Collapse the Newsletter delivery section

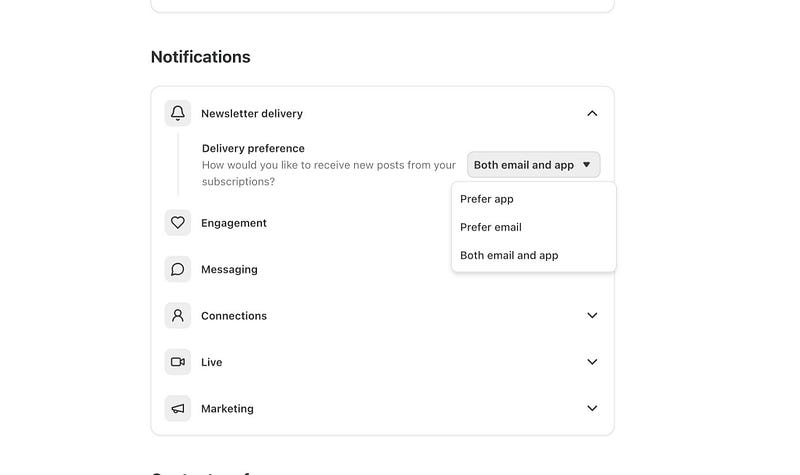point(592,113)
